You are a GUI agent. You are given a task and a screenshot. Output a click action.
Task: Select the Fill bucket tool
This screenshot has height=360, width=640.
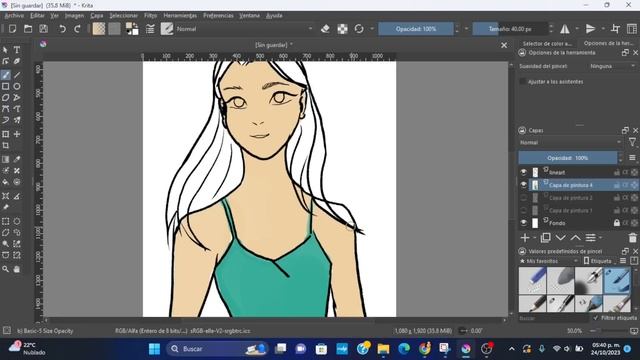tap(6, 182)
